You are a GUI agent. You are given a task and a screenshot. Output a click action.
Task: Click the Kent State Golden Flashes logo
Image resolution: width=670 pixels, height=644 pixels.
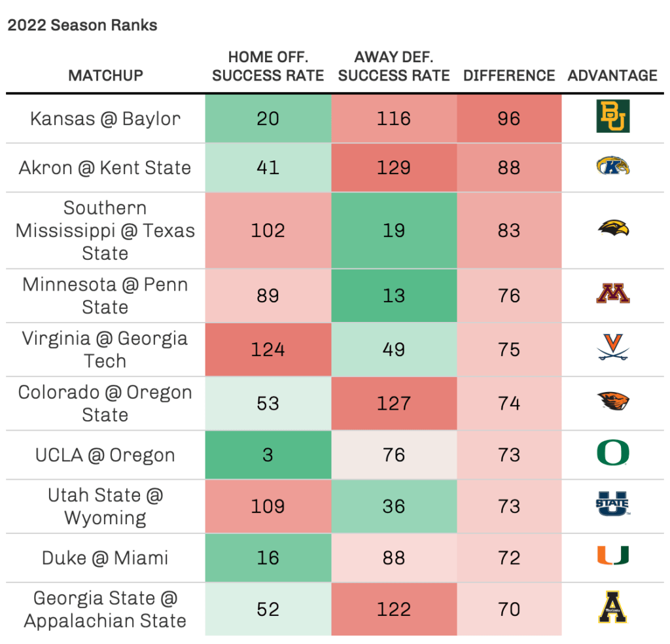(612, 168)
